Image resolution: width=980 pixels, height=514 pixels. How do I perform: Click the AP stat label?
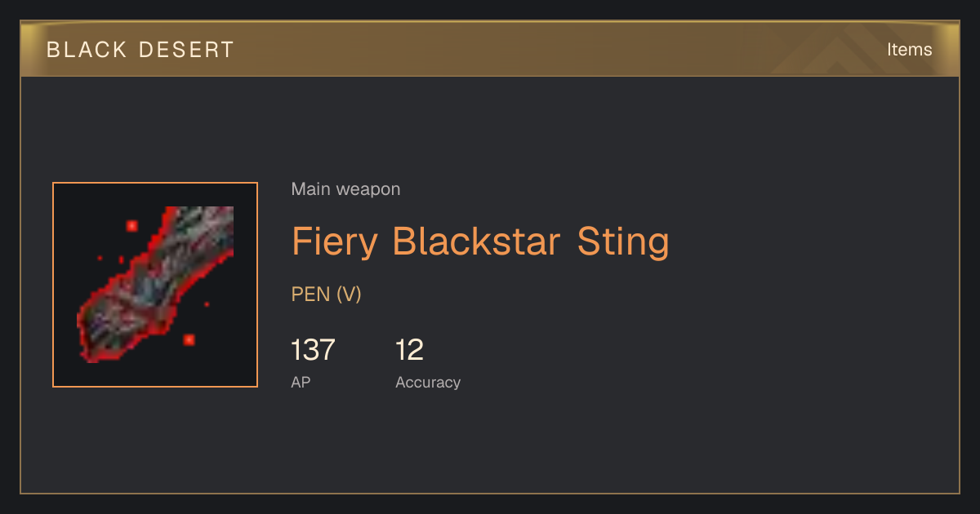pos(301,382)
